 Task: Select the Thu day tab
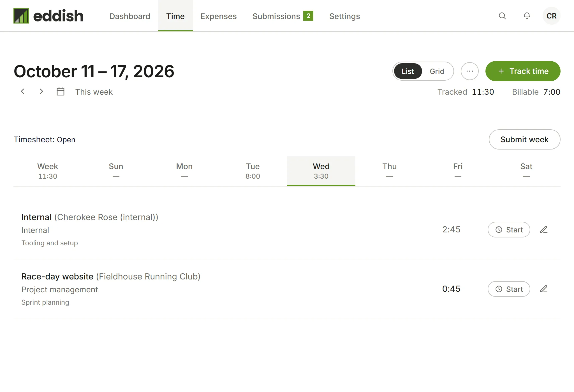tap(390, 171)
